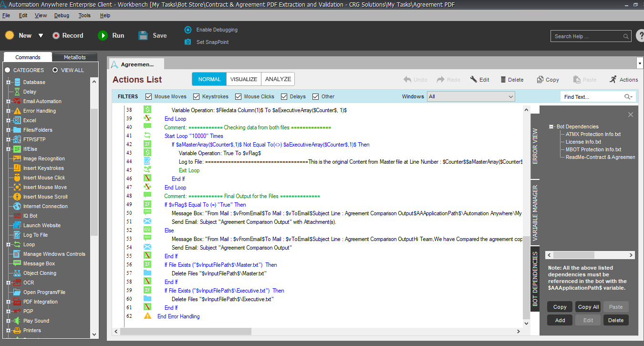This screenshot has width=644, height=346.
Task: Click Copy in the Actions List toolbar
Action: coord(548,80)
